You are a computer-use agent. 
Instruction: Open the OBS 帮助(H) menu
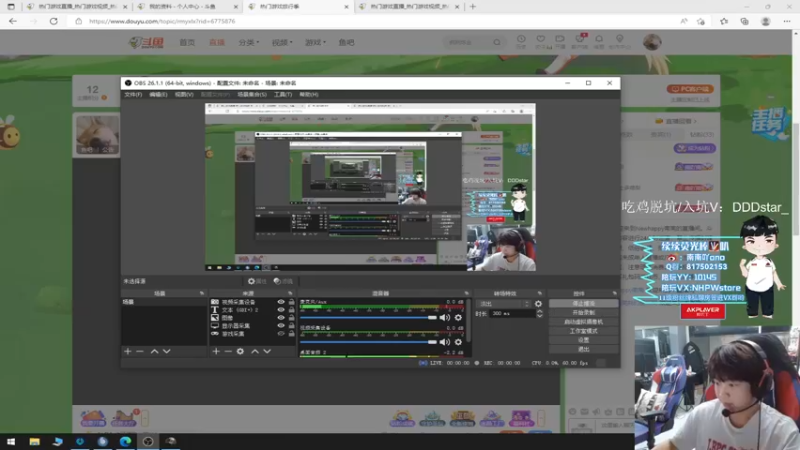coord(309,94)
